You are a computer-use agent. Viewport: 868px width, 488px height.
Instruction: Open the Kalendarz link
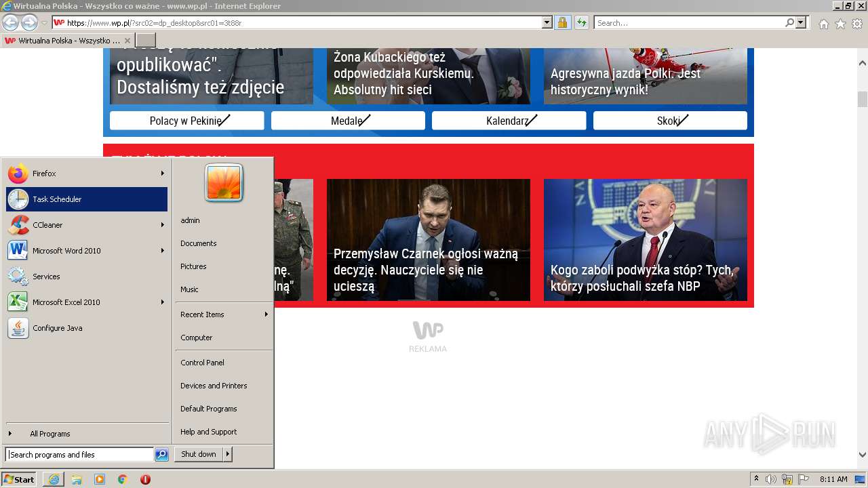coord(509,121)
